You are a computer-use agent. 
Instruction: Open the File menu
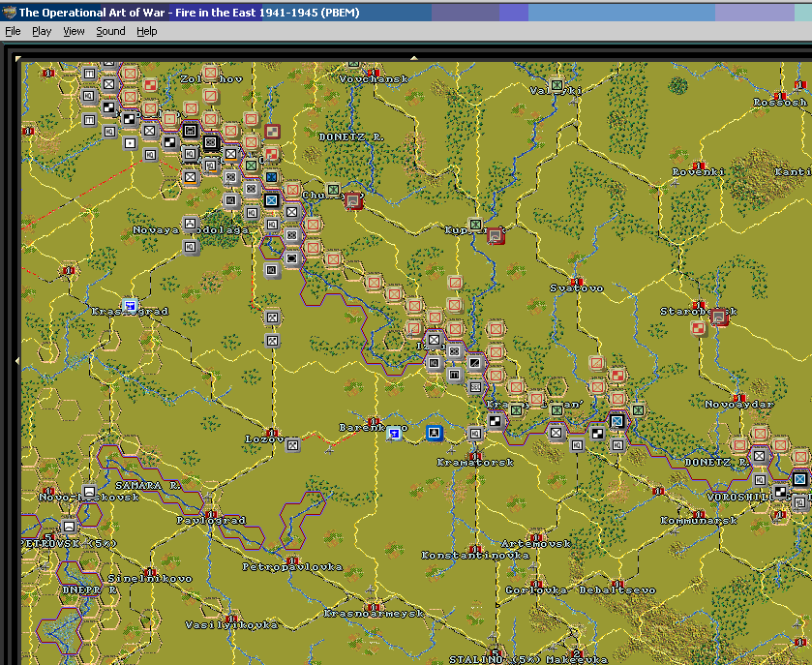(13, 31)
